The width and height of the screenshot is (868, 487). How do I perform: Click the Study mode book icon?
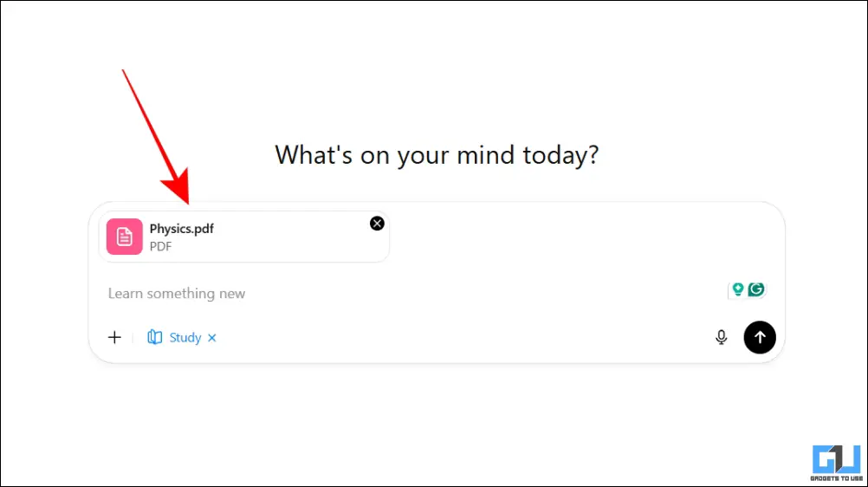(155, 337)
